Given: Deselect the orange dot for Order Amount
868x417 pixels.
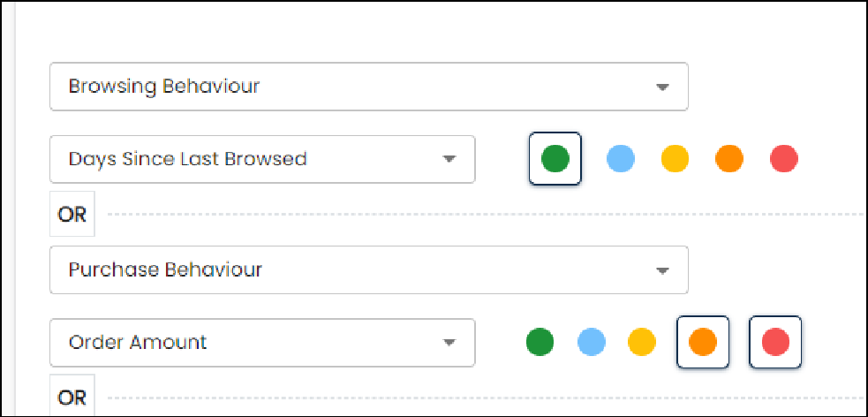Looking at the screenshot, I should 703,342.
